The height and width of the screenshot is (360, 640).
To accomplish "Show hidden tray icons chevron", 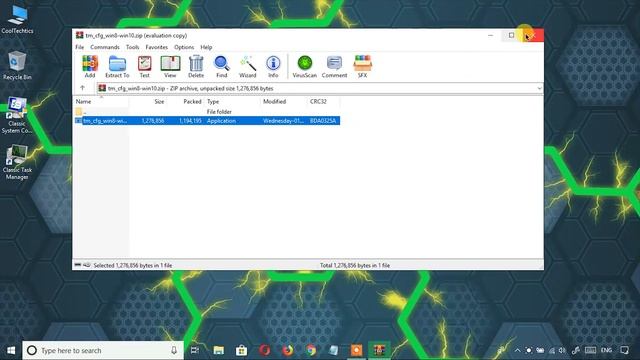I will pos(517,350).
